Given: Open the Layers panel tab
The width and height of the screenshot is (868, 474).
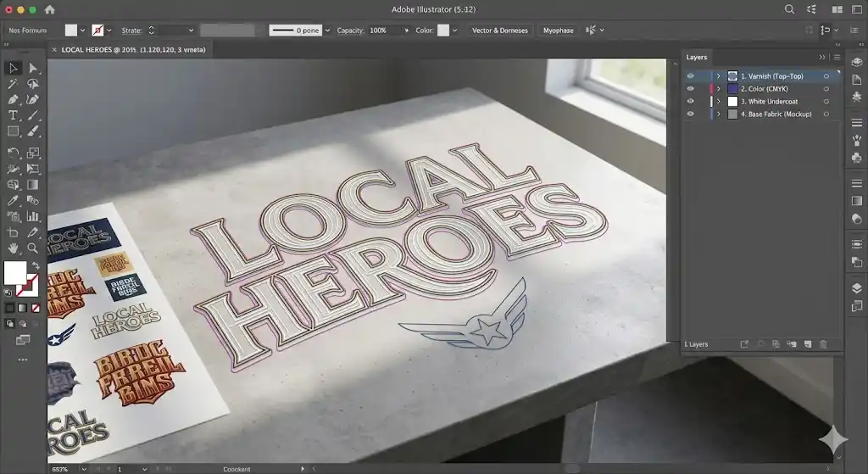Looking at the screenshot, I should [x=697, y=57].
